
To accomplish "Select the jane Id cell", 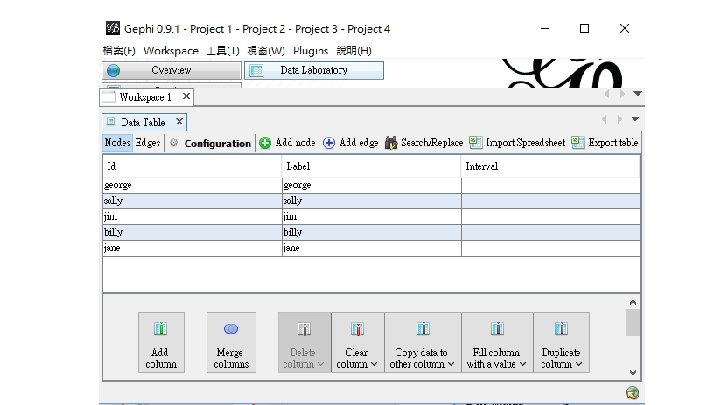I will click(192, 248).
